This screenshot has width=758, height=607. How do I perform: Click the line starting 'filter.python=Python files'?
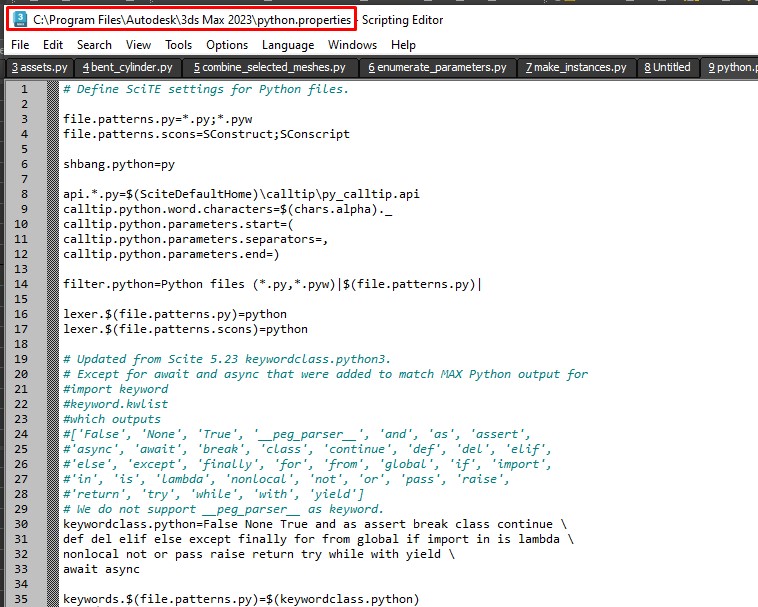point(272,284)
